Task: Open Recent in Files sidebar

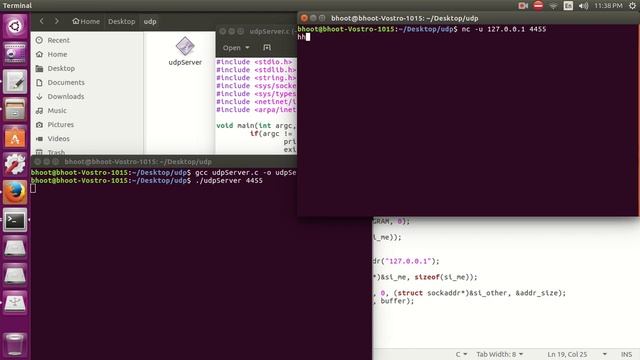Action: click(58, 40)
